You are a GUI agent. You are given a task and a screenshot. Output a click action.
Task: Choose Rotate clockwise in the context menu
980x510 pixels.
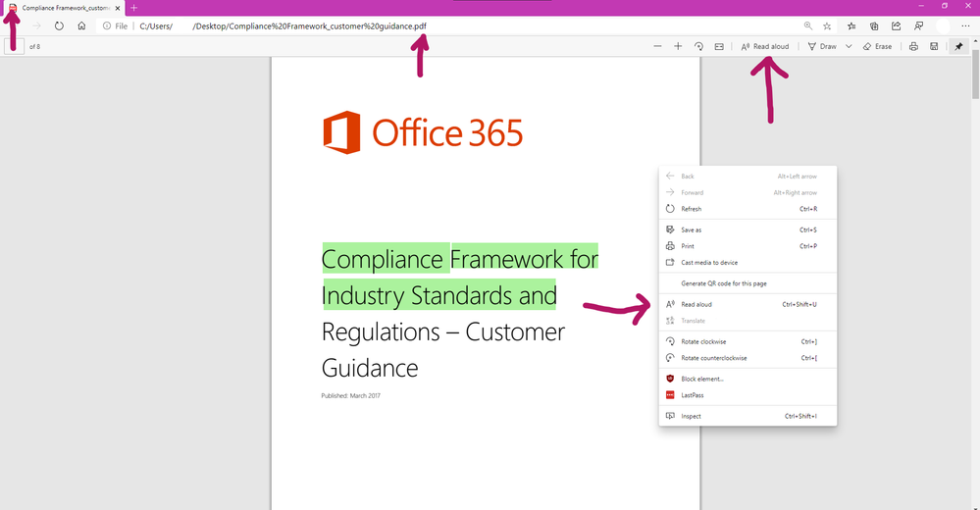748,342
